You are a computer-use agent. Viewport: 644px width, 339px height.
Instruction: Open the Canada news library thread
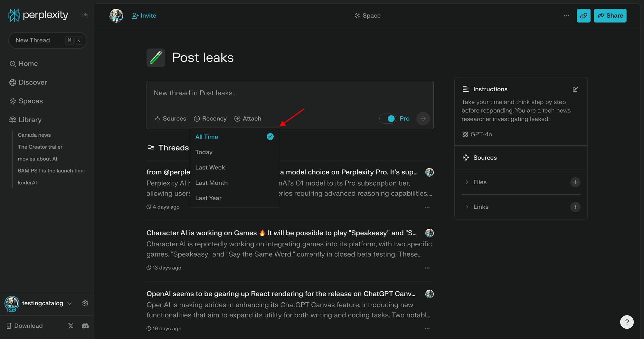click(34, 135)
